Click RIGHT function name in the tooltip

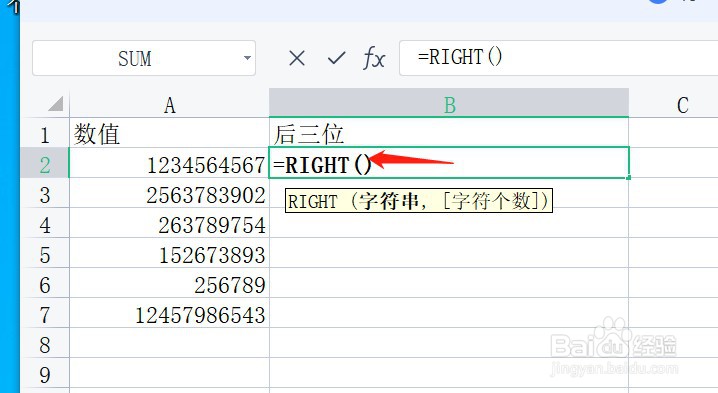pos(312,202)
